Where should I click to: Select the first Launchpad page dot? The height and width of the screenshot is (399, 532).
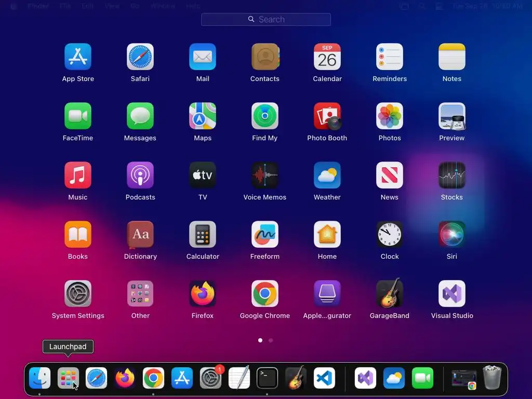coord(260,340)
